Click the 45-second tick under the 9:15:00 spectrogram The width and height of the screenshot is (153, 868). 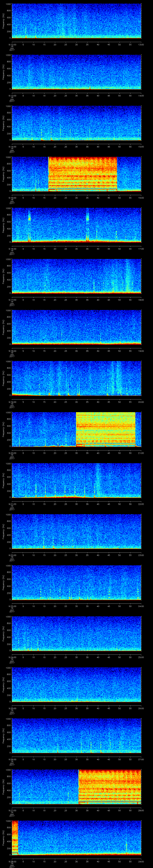(x=109, y=197)
